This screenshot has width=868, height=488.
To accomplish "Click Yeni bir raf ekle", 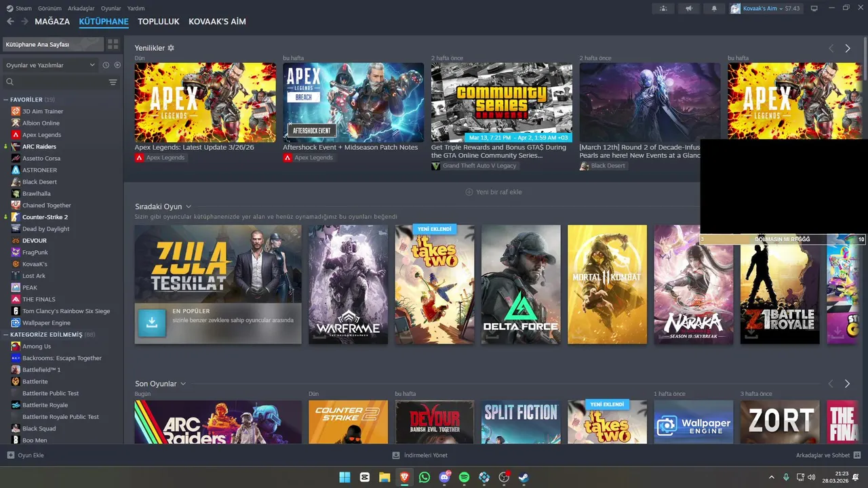I will [494, 192].
